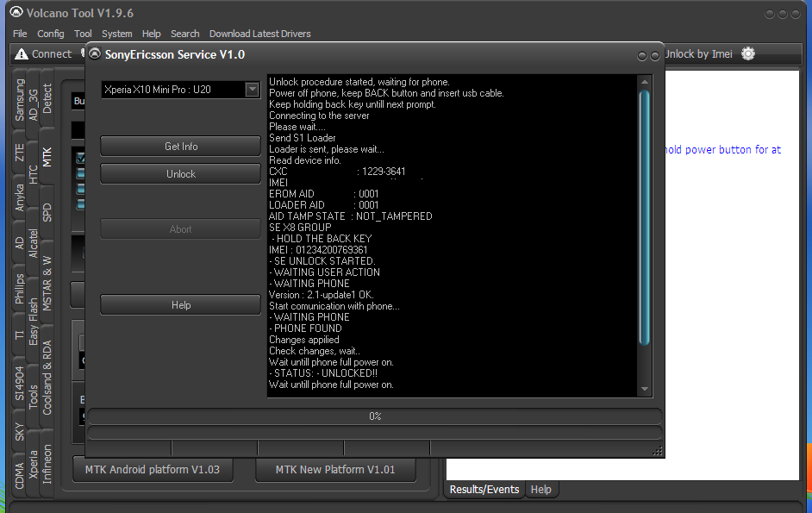Click AID TAMP STATE : NOT_TAMPERED log line
This screenshot has height=513, width=812.
pos(350,216)
